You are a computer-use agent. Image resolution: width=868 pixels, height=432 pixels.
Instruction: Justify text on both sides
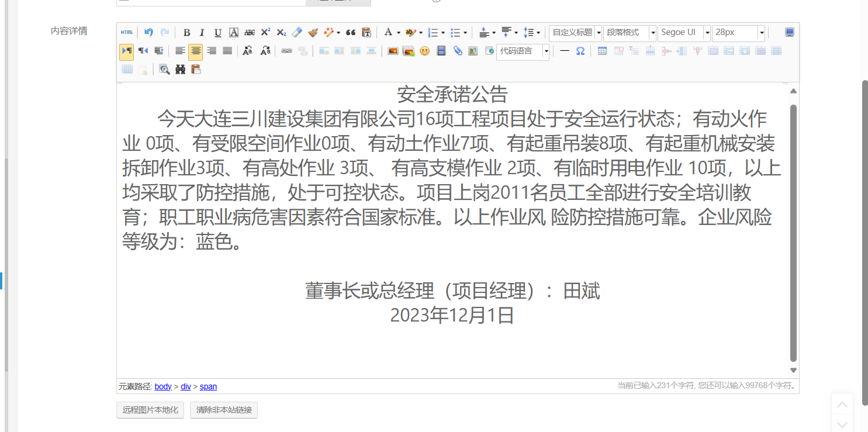[x=227, y=51]
